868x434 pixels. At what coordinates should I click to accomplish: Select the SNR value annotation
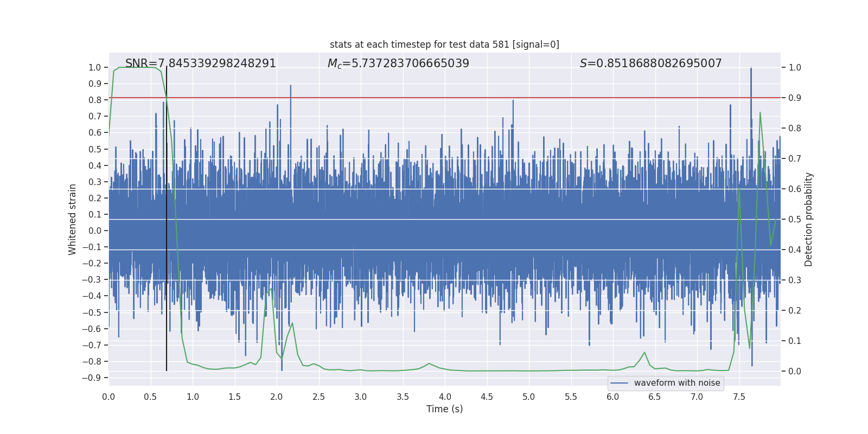pyautogui.click(x=201, y=63)
